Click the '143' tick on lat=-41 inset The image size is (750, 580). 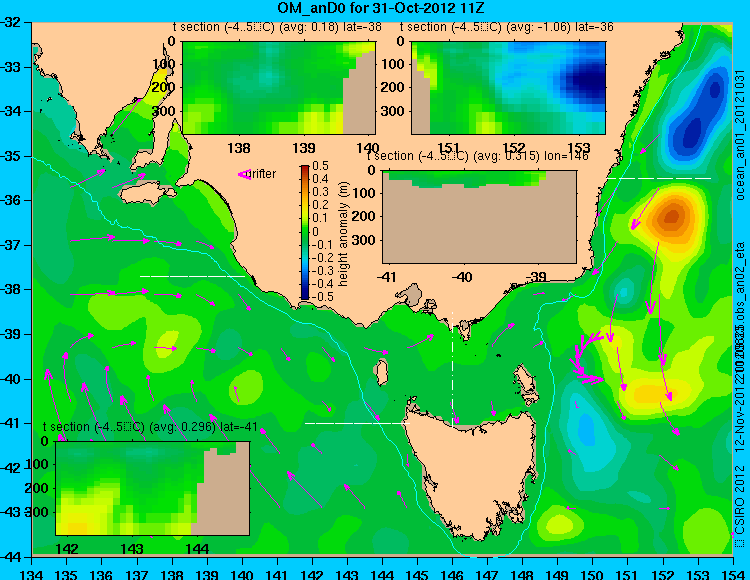pos(132,549)
